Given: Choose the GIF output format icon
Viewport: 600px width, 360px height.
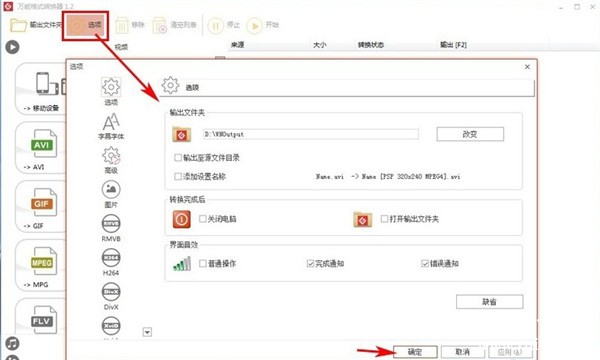Looking at the screenshot, I should tap(43, 203).
